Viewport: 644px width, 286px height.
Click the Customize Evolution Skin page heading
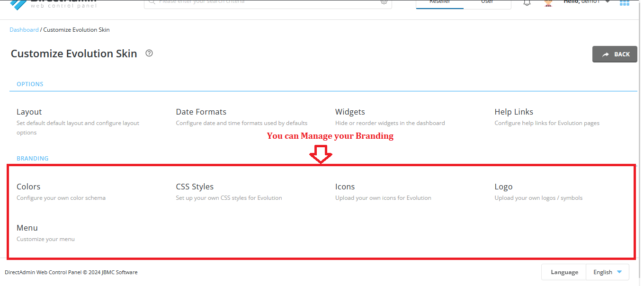74,54
